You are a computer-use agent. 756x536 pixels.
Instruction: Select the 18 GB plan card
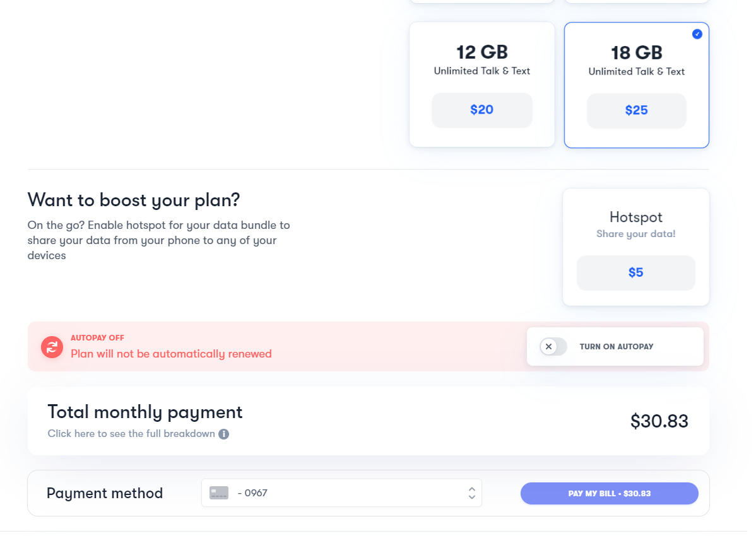637,84
